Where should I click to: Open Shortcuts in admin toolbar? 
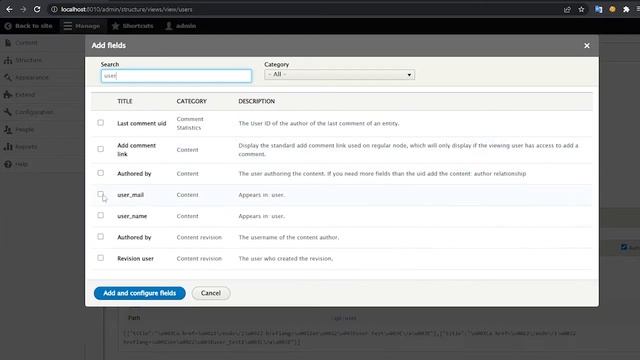click(133, 26)
